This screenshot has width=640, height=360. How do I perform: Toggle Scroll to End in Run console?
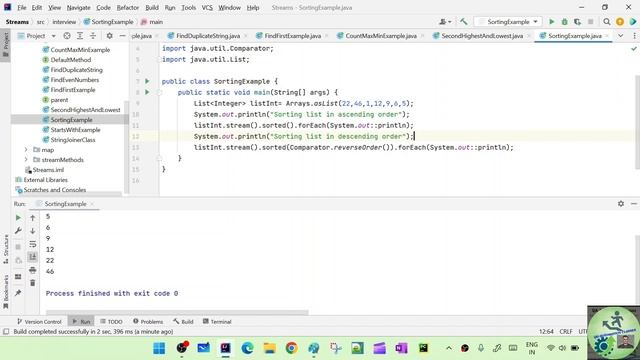33,257
